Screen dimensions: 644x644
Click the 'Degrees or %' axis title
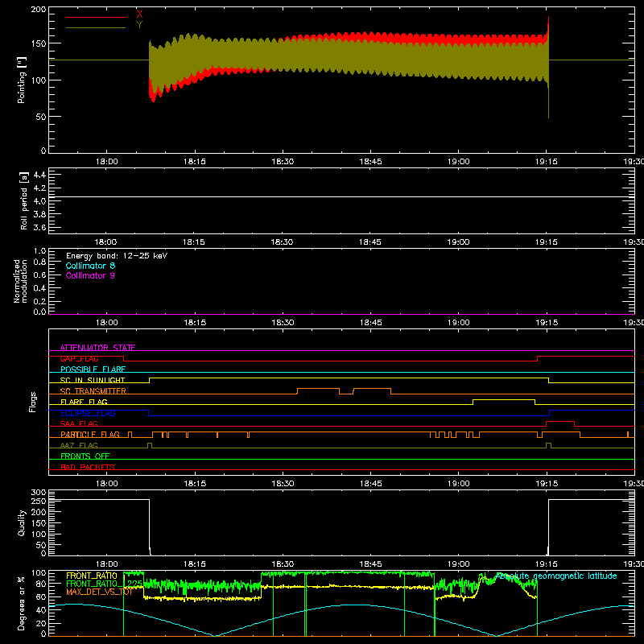pyautogui.click(x=22, y=603)
